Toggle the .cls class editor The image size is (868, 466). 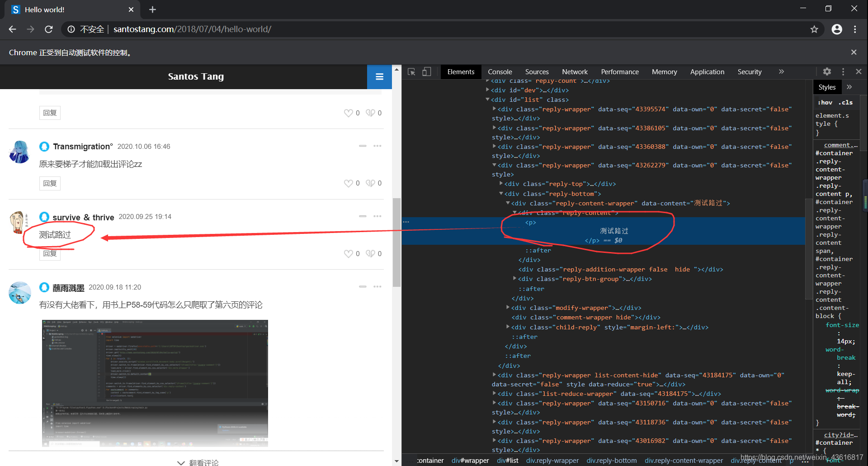click(x=845, y=103)
